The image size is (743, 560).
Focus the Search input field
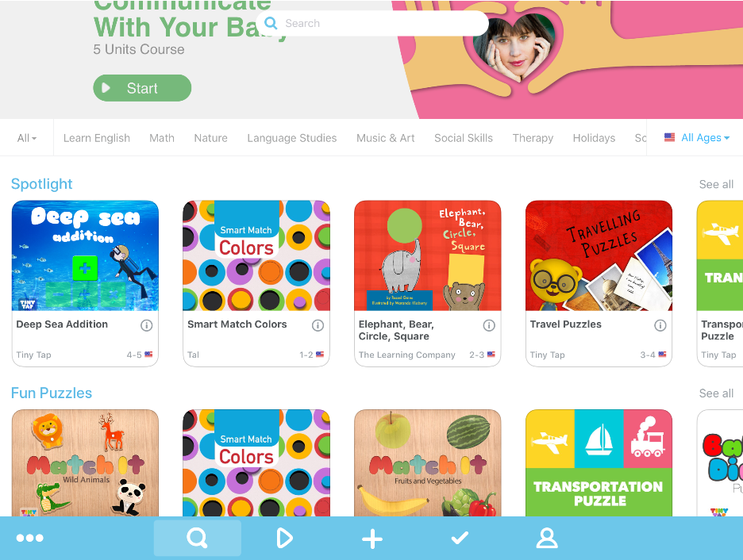click(372, 23)
